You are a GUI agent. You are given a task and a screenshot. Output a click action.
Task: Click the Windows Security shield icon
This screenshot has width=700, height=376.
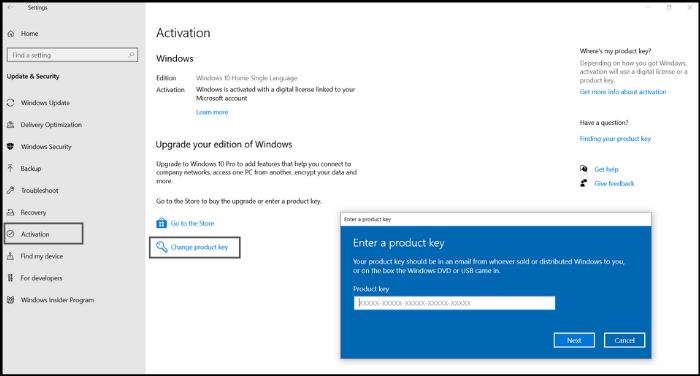tap(11, 146)
